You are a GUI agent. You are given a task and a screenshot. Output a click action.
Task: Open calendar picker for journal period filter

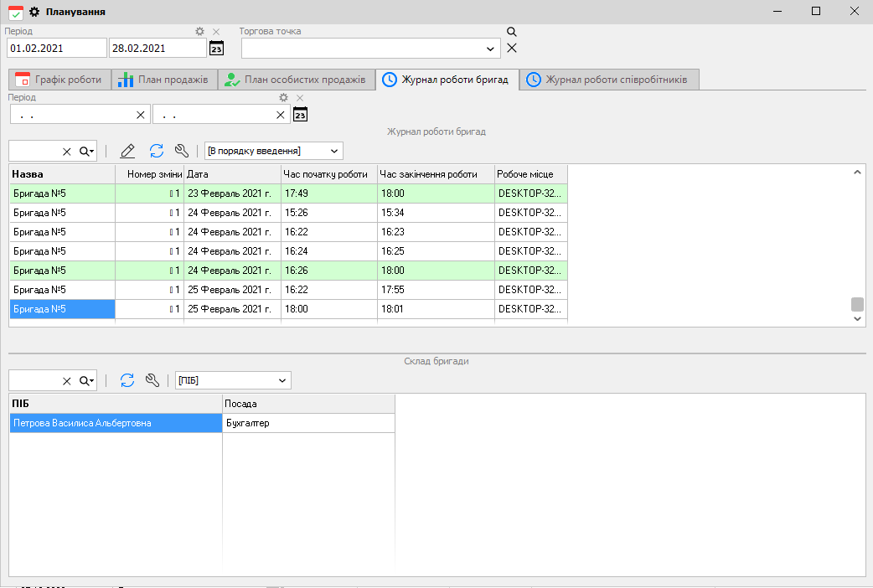pos(301,114)
